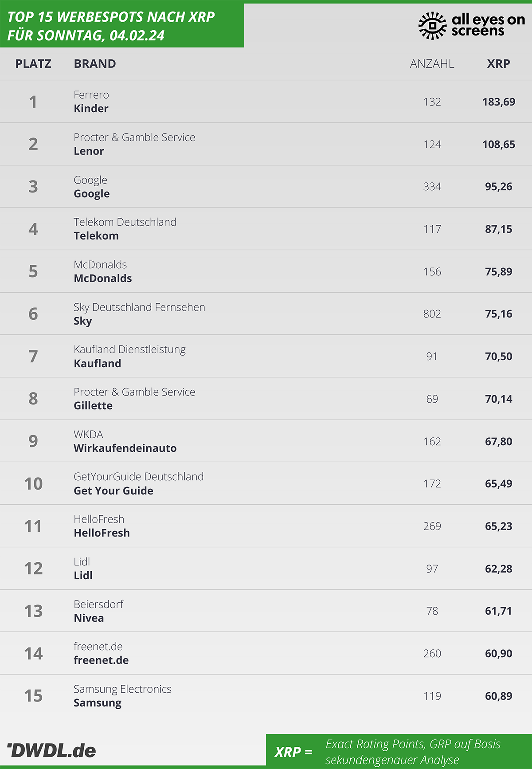Click the all eyes on screens eye logo

(432, 26)
